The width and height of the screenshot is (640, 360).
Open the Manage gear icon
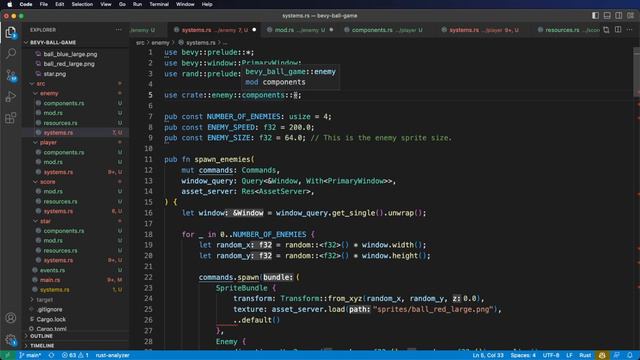(x=11, y=339)
